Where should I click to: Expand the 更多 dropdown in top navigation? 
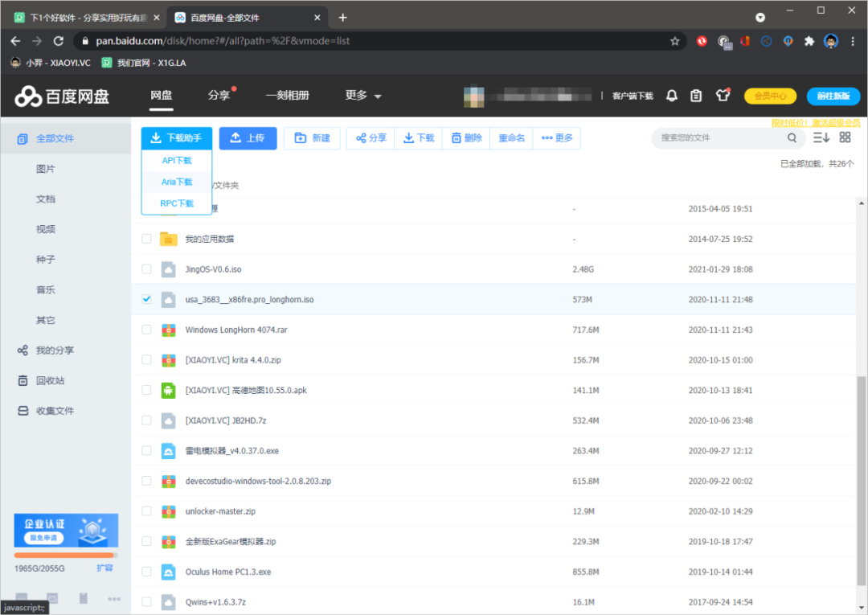coord(363,96)
